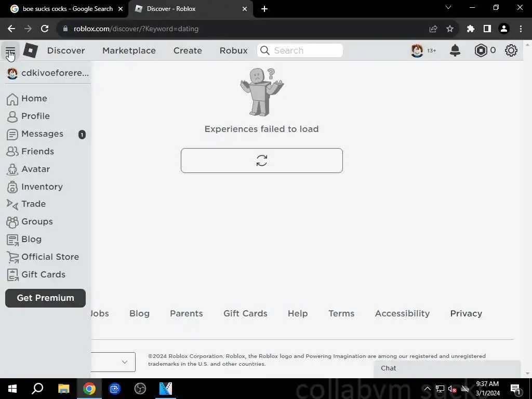Reload the current page
Viewport: 532px width, 399px height.
(x=45, y=29)
